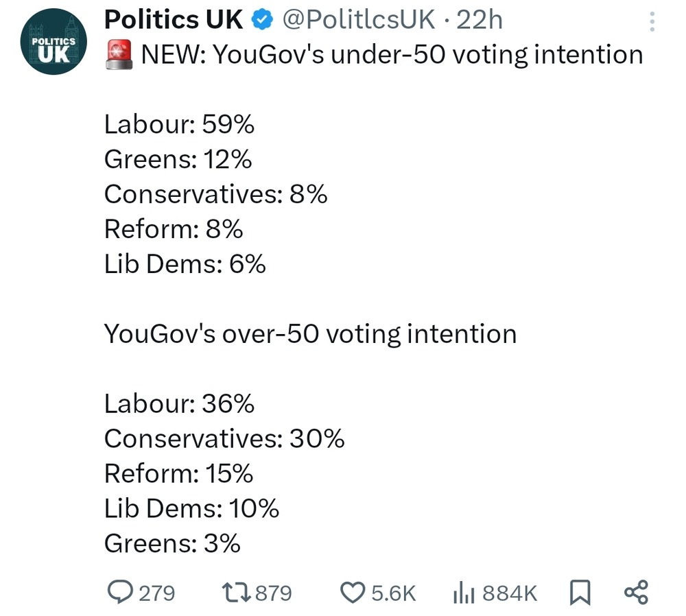
Task: Open the three-dot more options menu
Action: coord(651,23)
